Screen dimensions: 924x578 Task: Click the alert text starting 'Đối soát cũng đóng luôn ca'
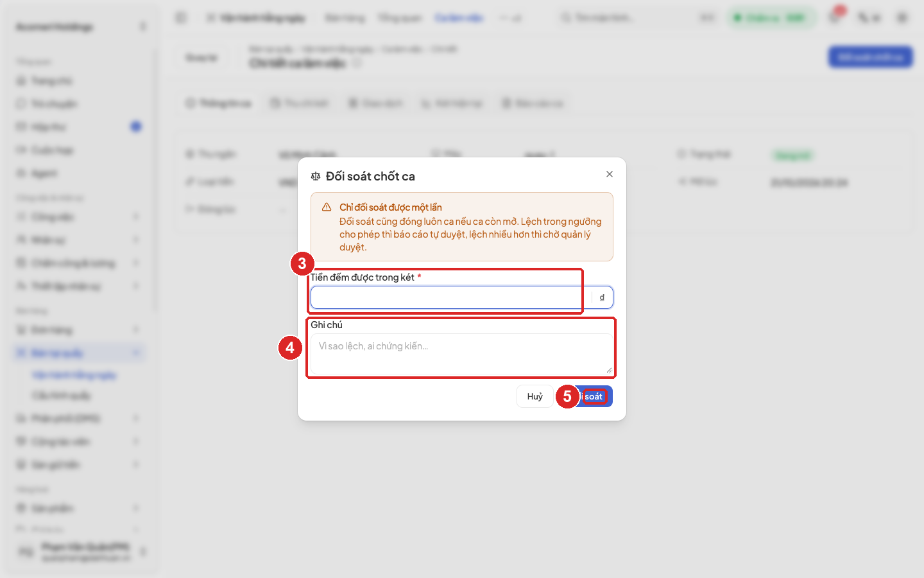click(x=470, y=234)
